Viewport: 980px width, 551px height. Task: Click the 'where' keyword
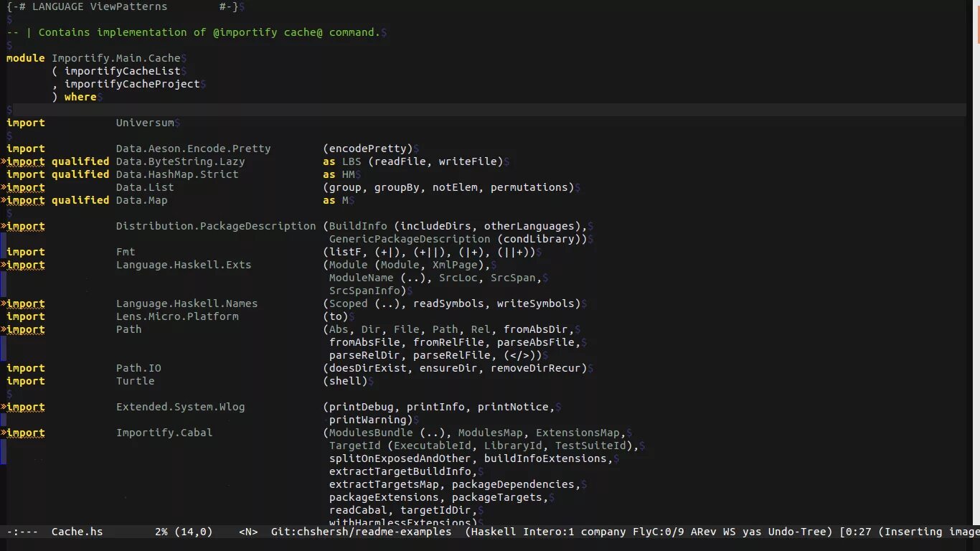[80, 97]
